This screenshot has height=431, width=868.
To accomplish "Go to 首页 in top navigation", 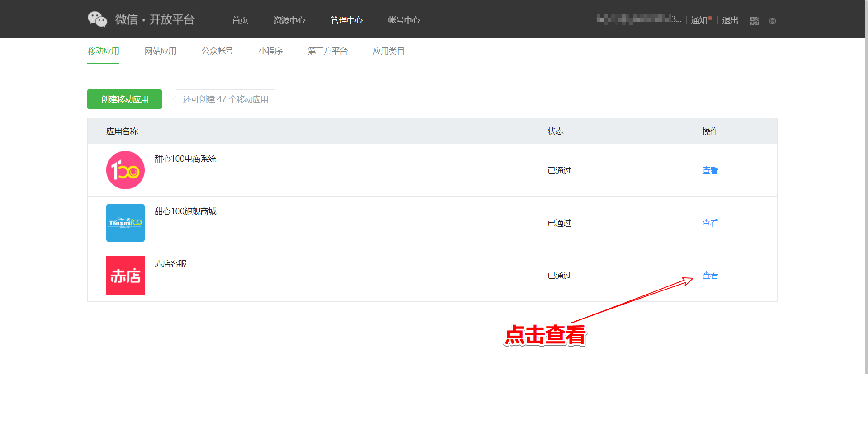I will coord(240,20).
